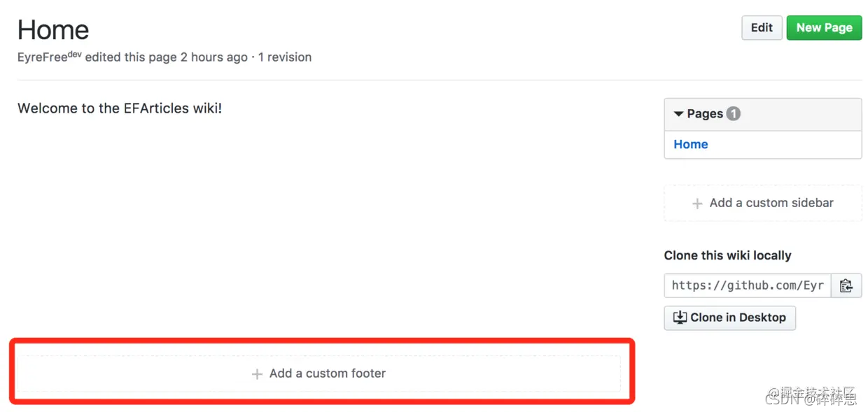The height and width of the screenshot is (412, 868).
Task: Select the clone URL text field
Action: coord(747,285)
